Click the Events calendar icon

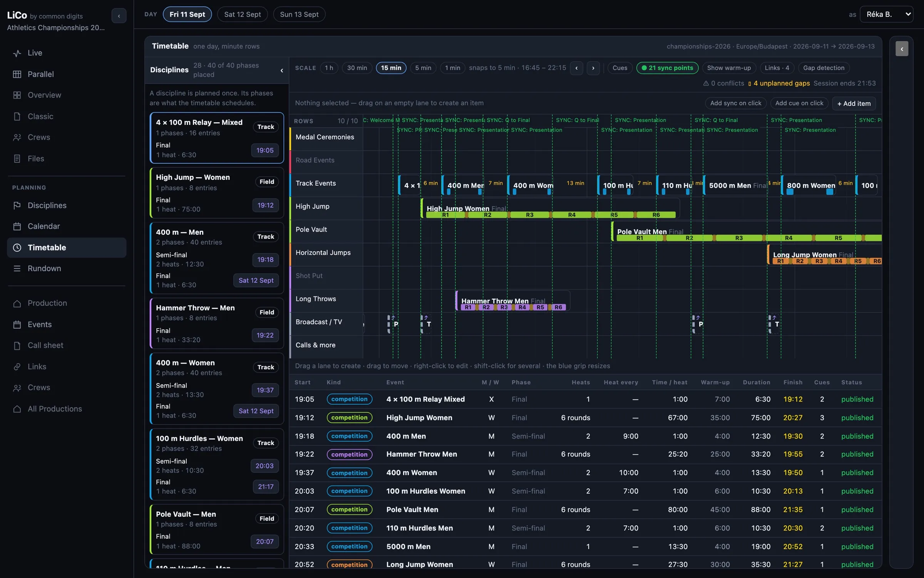17,325
